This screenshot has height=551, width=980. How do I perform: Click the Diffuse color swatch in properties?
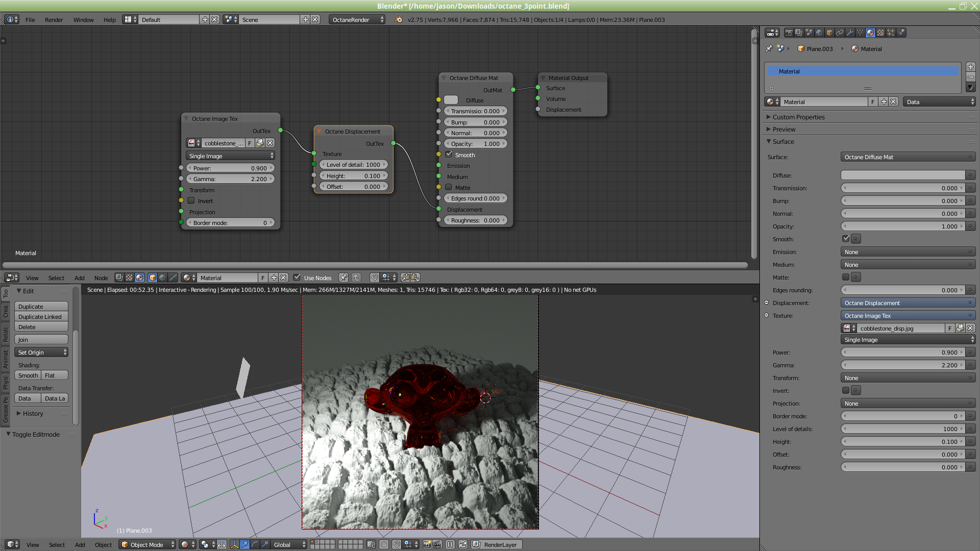point(902,175)
